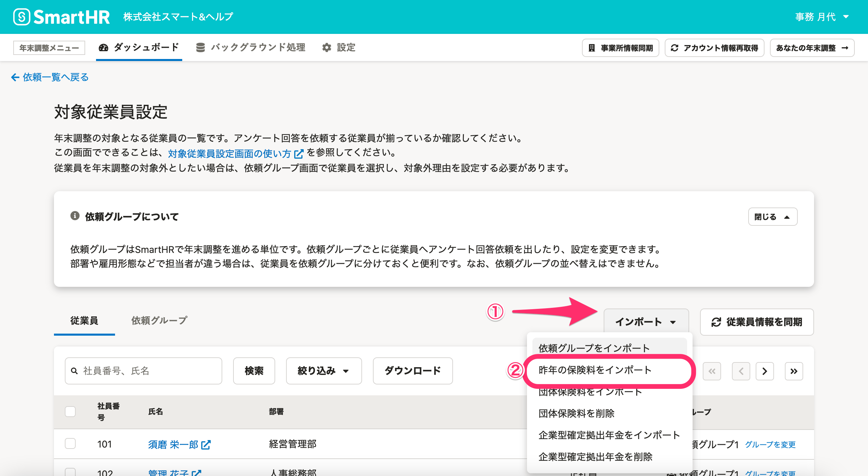
Task: Check the row 101 checkbox
Action: click(x=70, y=443)
